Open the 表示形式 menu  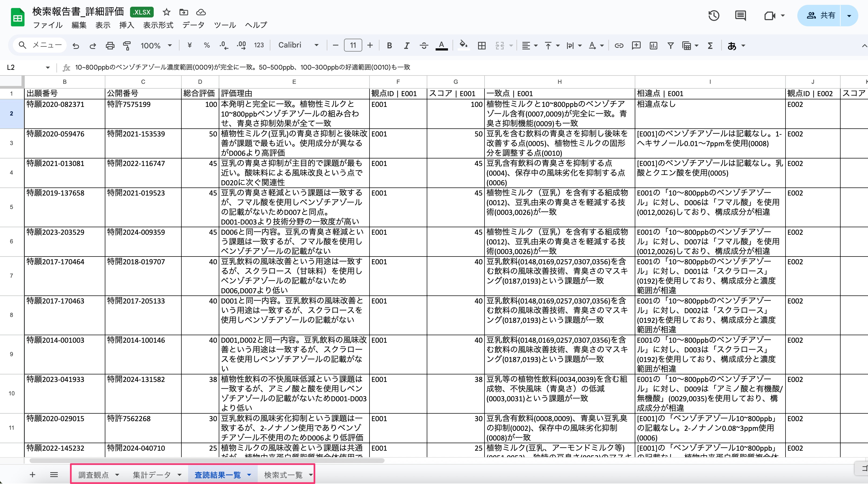point(158,25)
